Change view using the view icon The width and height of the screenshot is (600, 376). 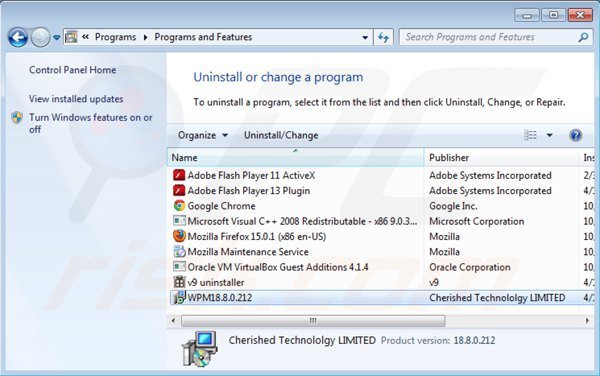point(530,135)
